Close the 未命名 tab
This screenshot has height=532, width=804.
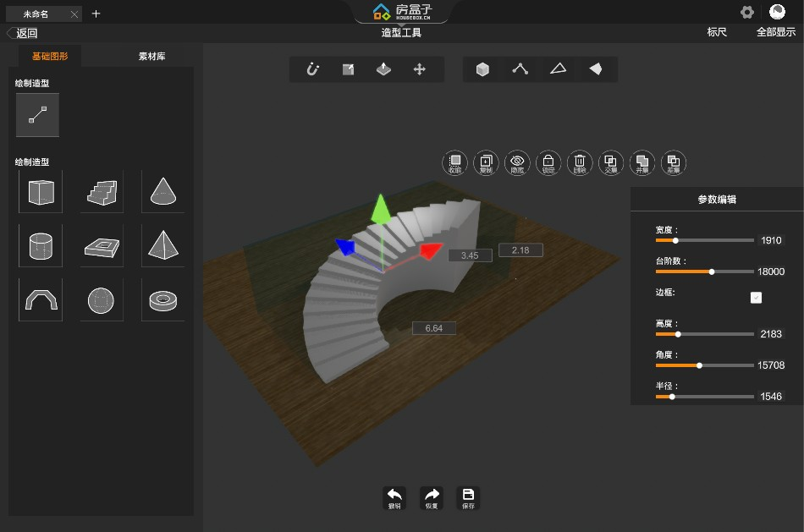coord(74,14)
